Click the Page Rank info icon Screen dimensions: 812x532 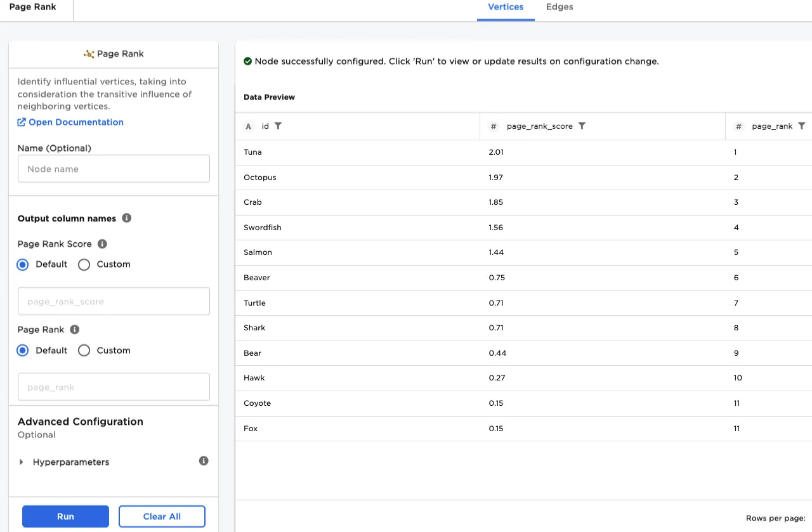(74, 330)
